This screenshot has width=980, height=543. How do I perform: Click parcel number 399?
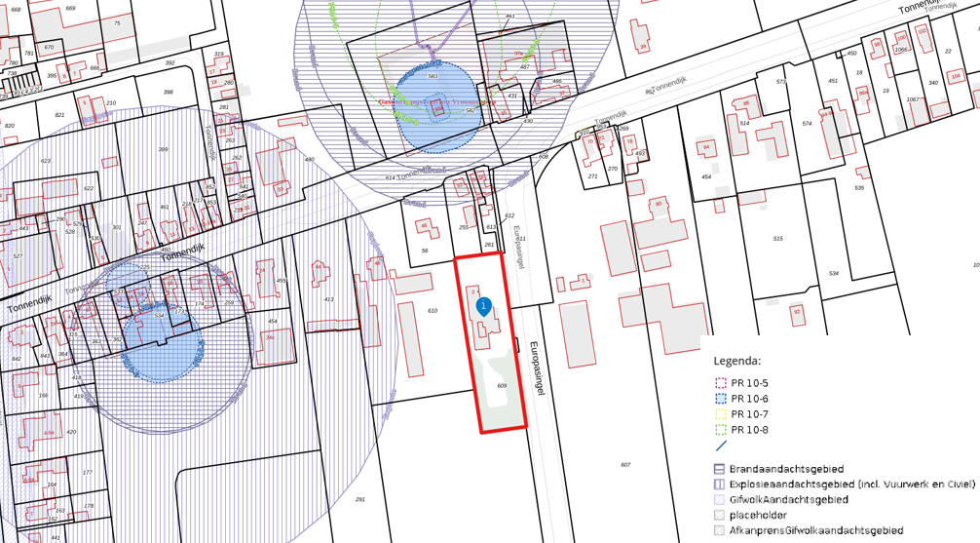(x=163, y=149)
